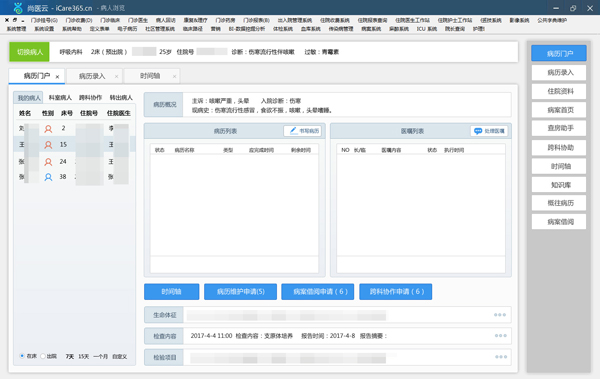Switch to the 病历录入 tab
The image size is (600, 379).
point(92,76)
